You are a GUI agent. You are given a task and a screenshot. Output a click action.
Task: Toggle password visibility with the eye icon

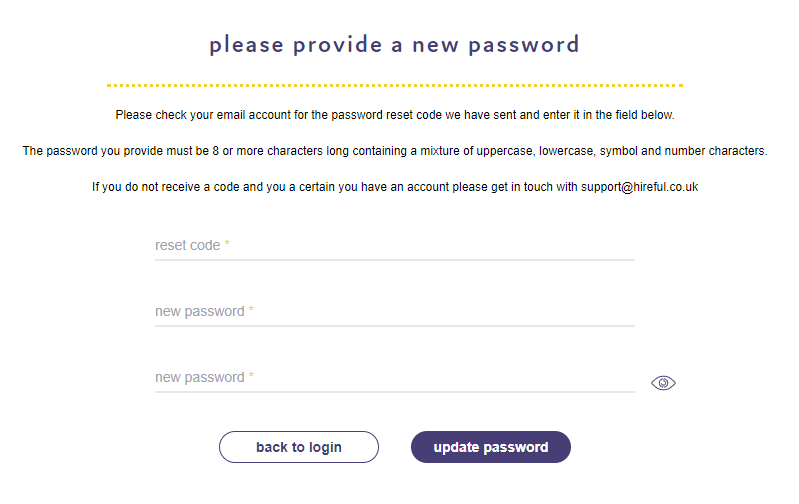coord(663,383)
